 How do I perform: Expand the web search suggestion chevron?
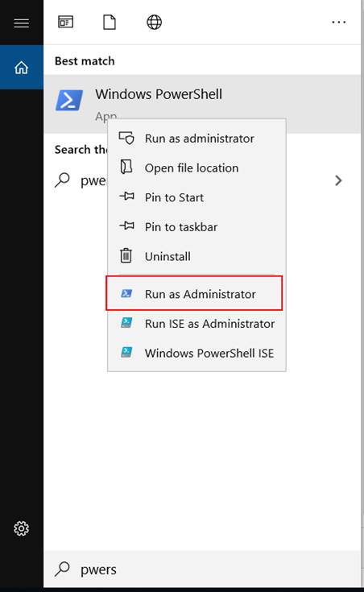click(x=338, y=180)
